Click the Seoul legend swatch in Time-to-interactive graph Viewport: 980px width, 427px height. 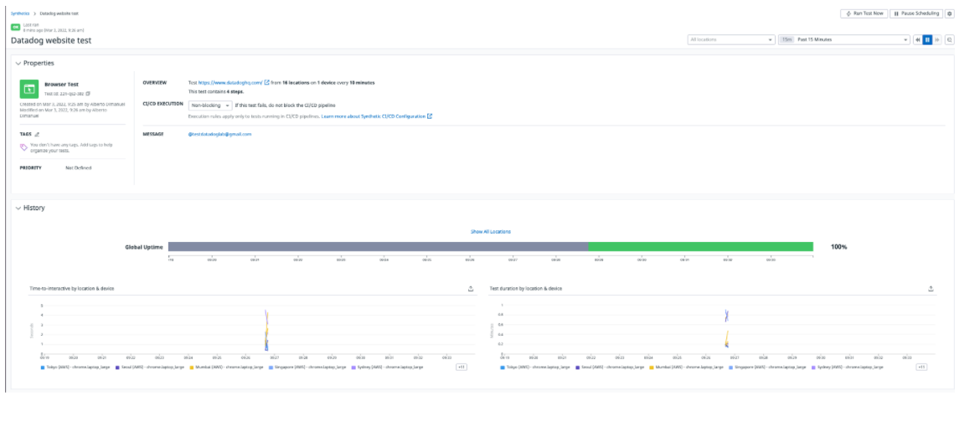(x=117, y=367)
